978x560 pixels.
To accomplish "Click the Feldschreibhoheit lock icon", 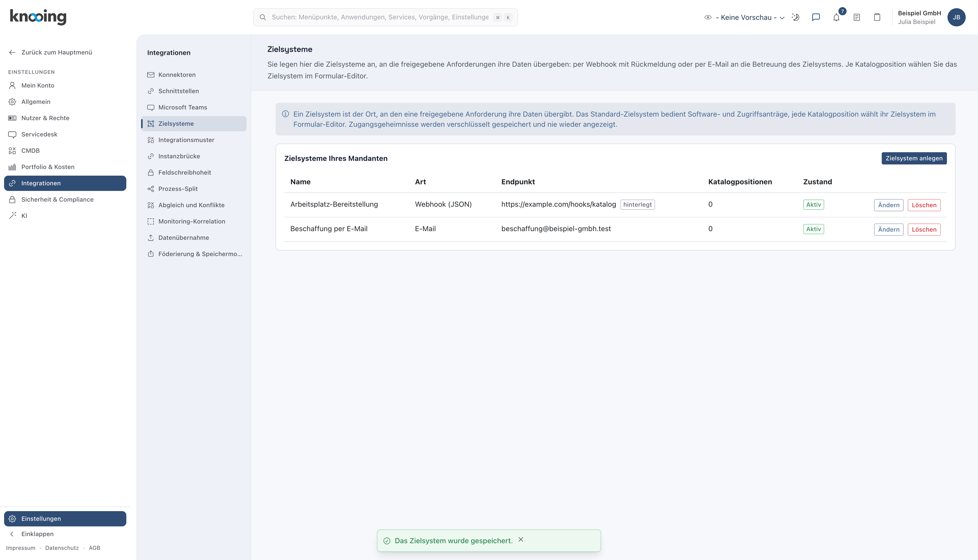I will 151,173.
